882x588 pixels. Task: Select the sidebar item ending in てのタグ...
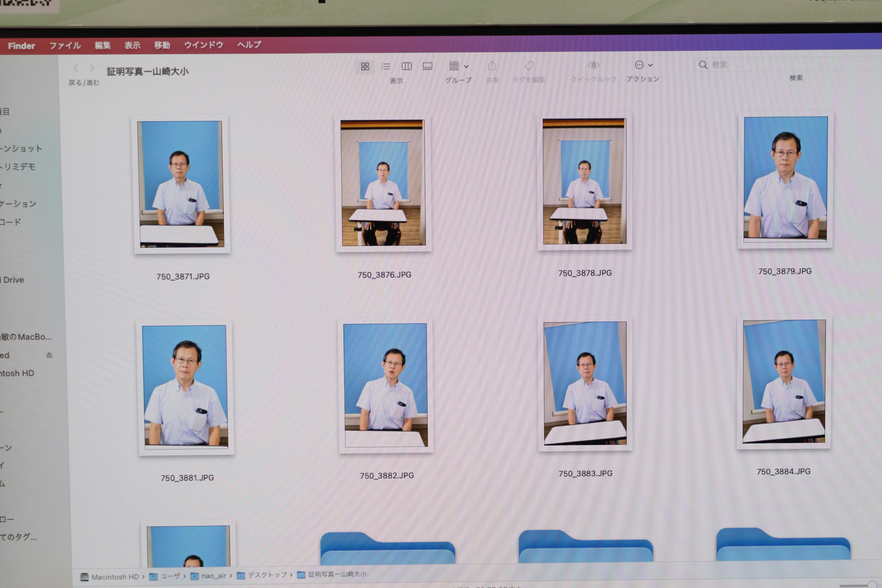19,537
